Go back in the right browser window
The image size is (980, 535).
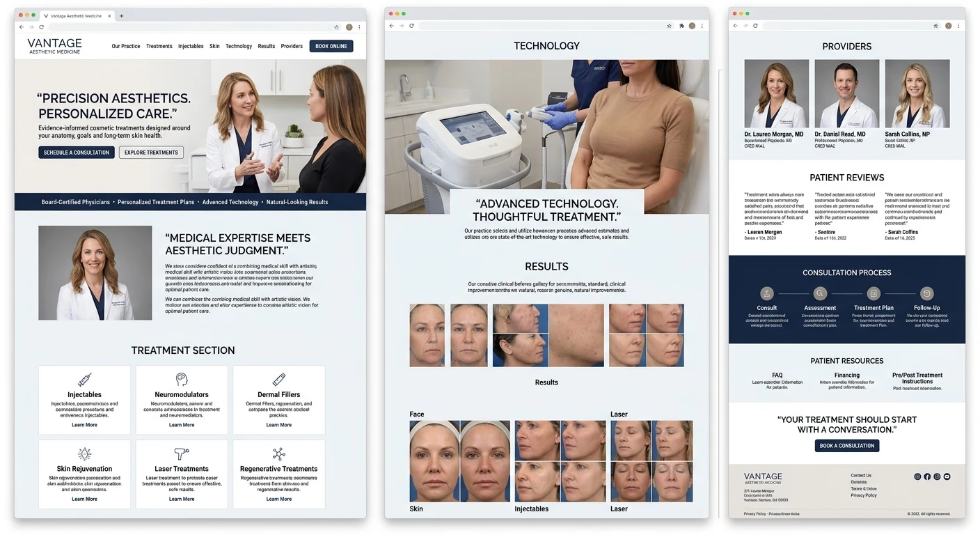point(735,26)
